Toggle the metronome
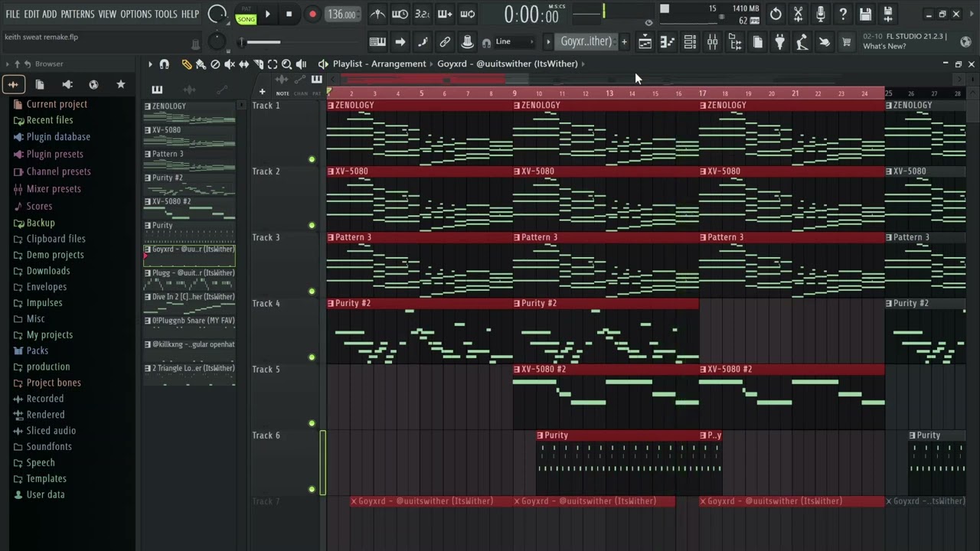 pyautogui.click(x=377, y=14)
